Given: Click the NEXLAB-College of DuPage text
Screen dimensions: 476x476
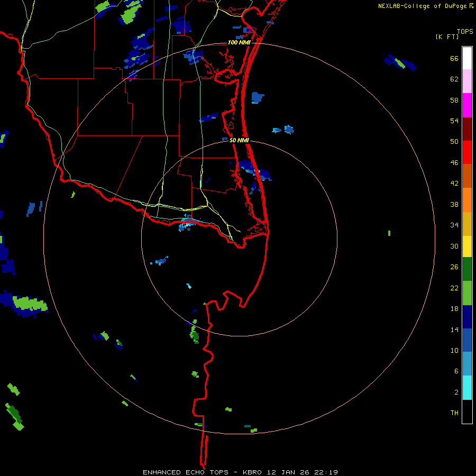Looking at the screenshot, I should pos(422,6).
